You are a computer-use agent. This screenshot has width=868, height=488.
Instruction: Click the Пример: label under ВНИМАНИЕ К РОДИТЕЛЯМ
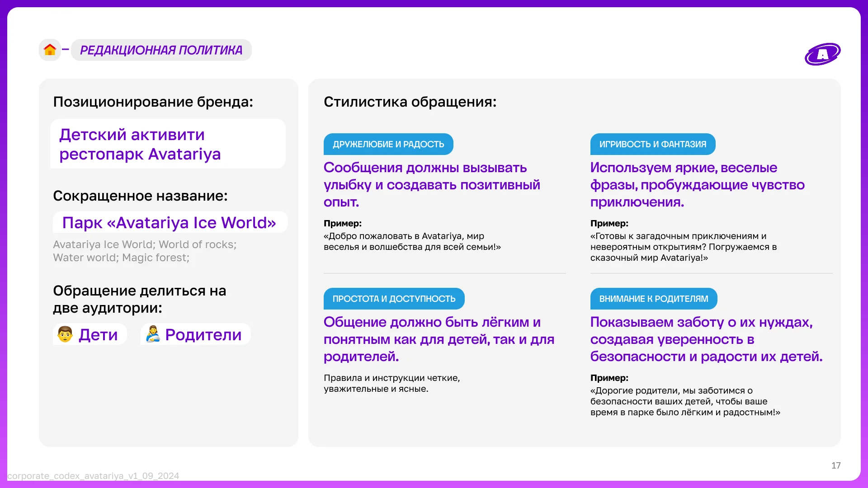pyautogui.click(x=609, y=378)
